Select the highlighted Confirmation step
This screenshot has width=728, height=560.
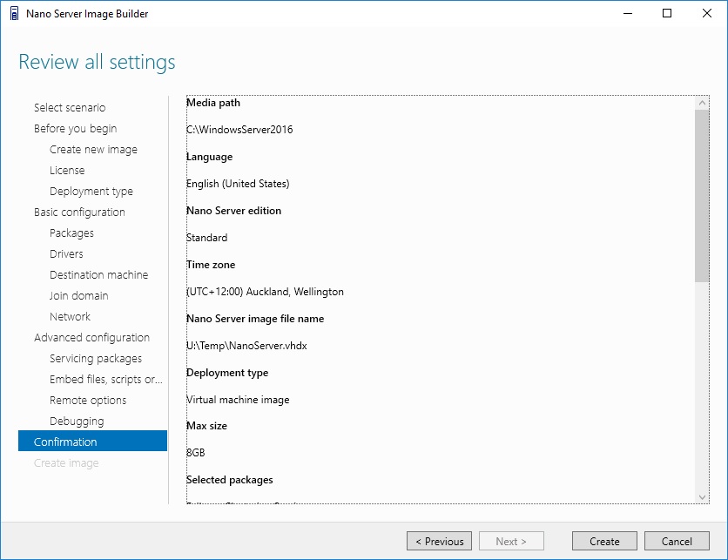92,442
